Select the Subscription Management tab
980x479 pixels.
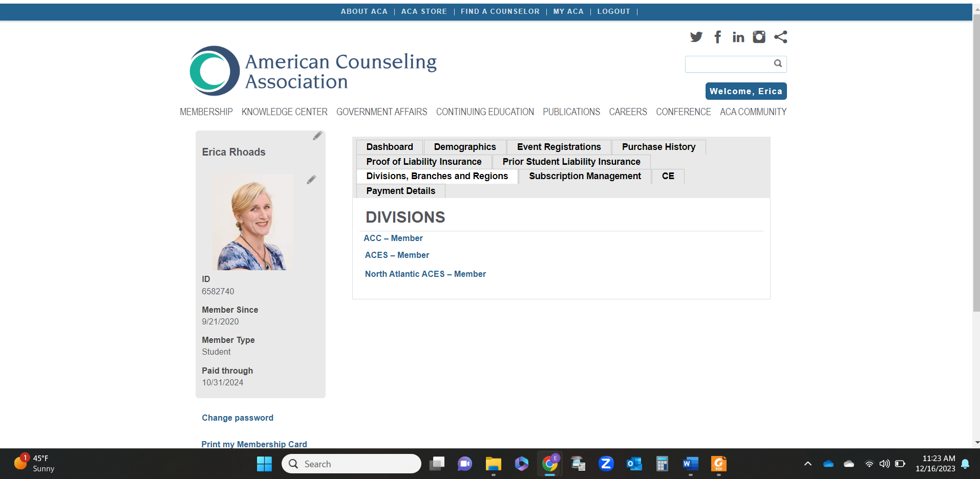584,176
